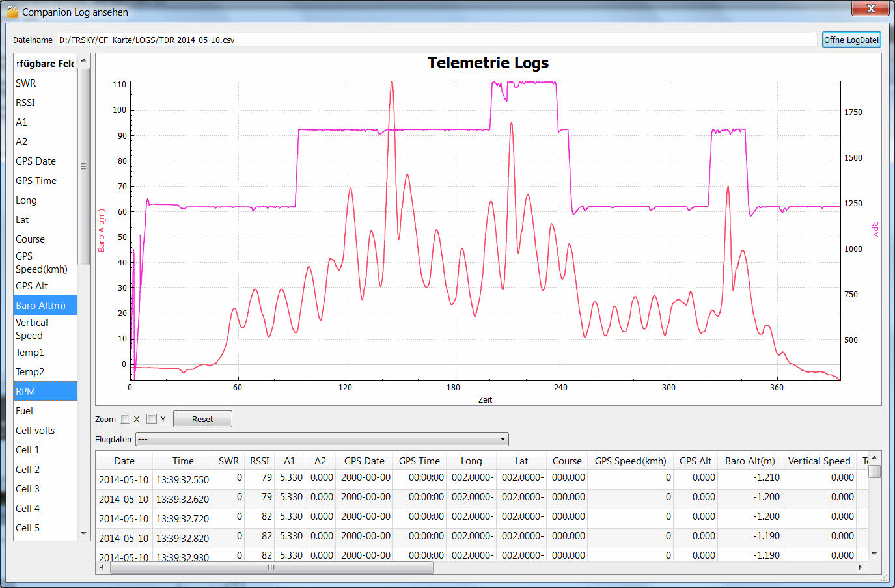Click the Reset zoom button
The width and height of the screenshot is (895, 588).
(202, 419)
